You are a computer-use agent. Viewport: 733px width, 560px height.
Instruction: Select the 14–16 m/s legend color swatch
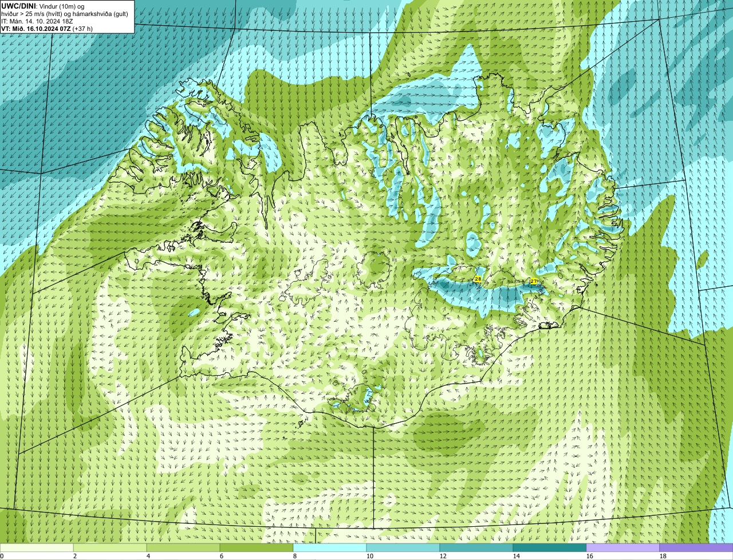(550, 547)
